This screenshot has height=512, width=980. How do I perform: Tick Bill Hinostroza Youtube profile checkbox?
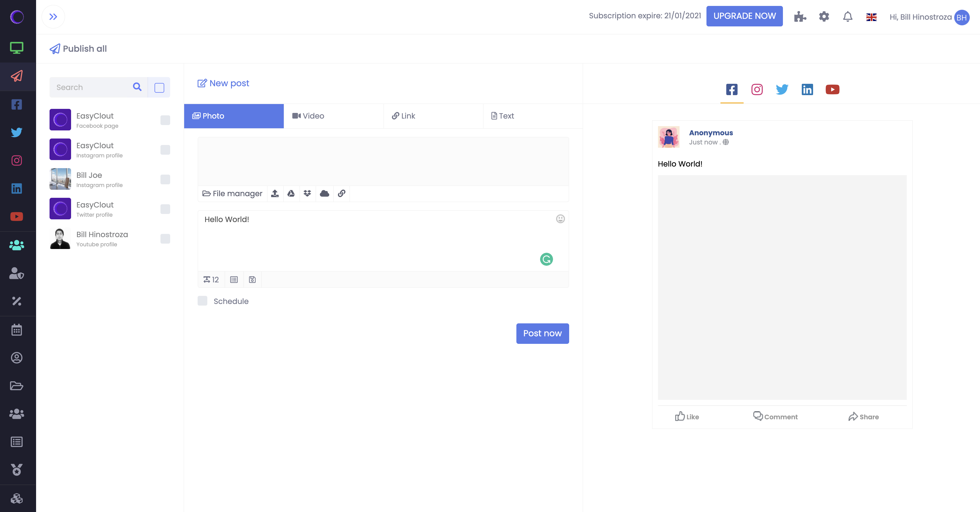[165, 239]
